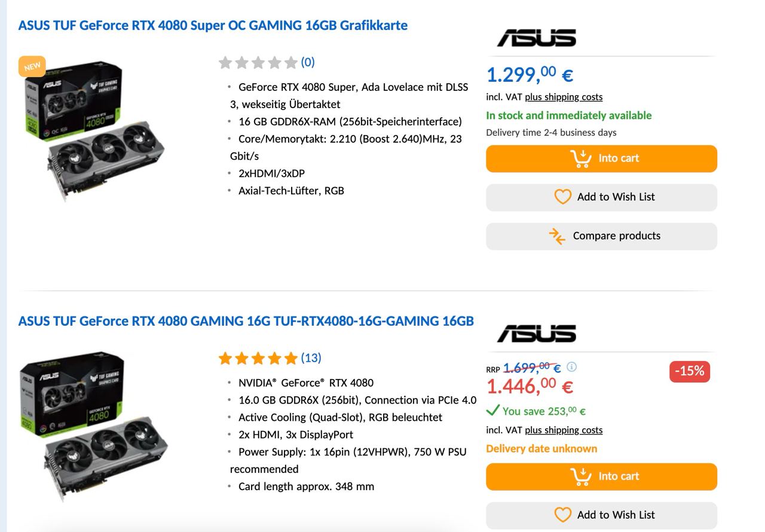Click the cart icon for RTX 4080 Super
The image size is (765, 532).
click(580, 158)
